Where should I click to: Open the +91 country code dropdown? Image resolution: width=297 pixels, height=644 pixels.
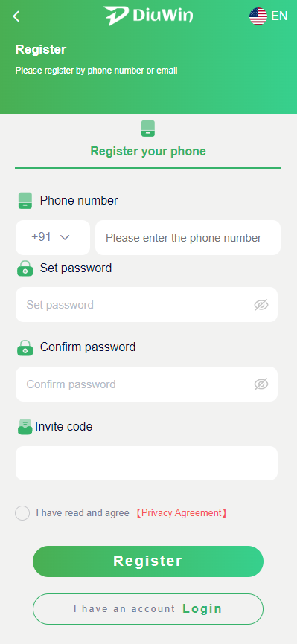tap(53, 237)
